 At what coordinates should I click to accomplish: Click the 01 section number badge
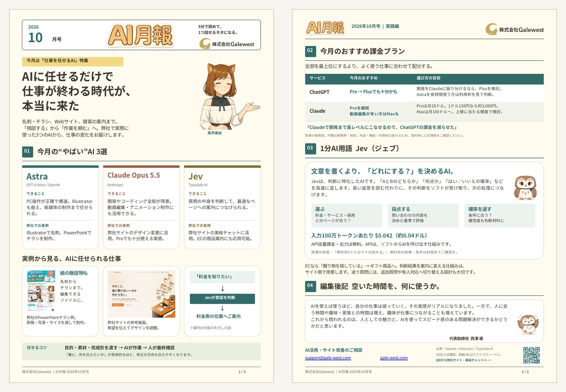(27, 152)
